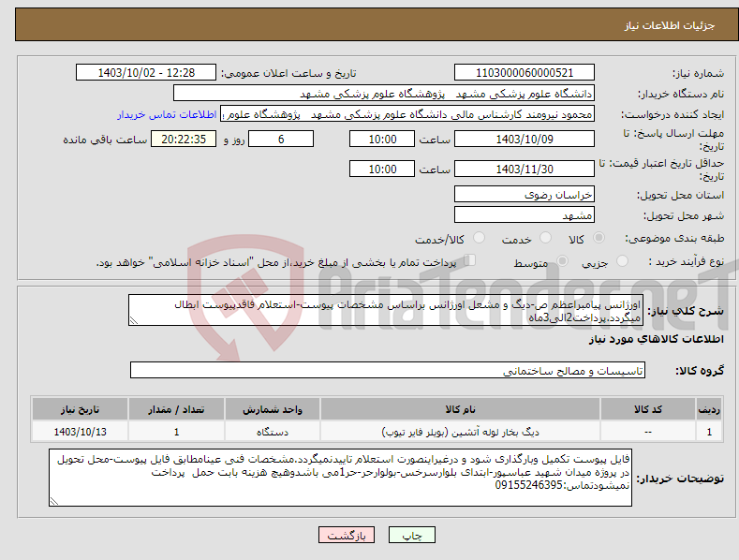Click the بازگشت (back) button
The height and width of the screenshot is (560, 739).
click(x=347, y=535)
